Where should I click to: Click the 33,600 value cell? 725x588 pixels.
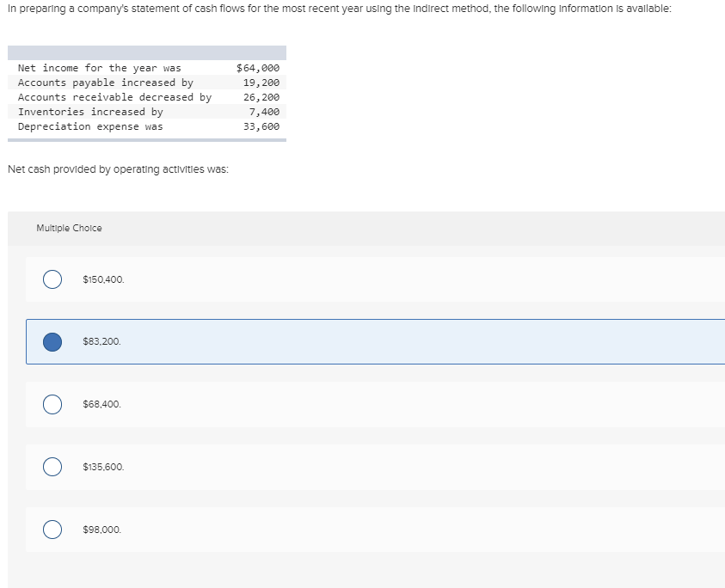[x=261, y=126]
